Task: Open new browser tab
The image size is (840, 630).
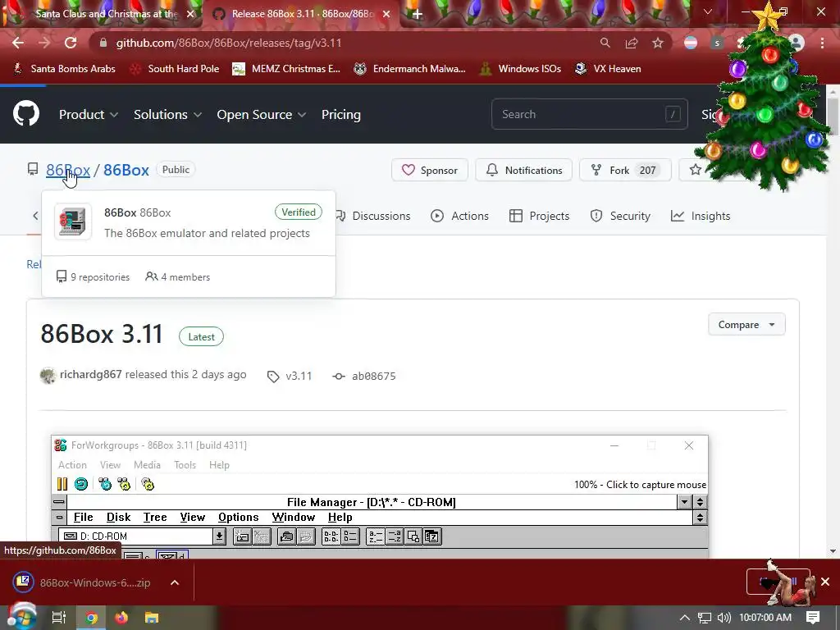Action: point(418,14)
